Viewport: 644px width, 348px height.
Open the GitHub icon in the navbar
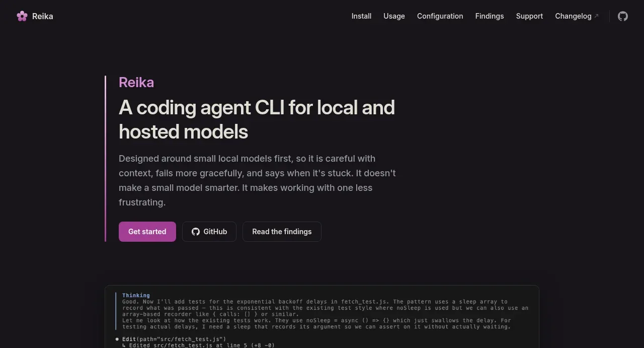click(623, 16)
